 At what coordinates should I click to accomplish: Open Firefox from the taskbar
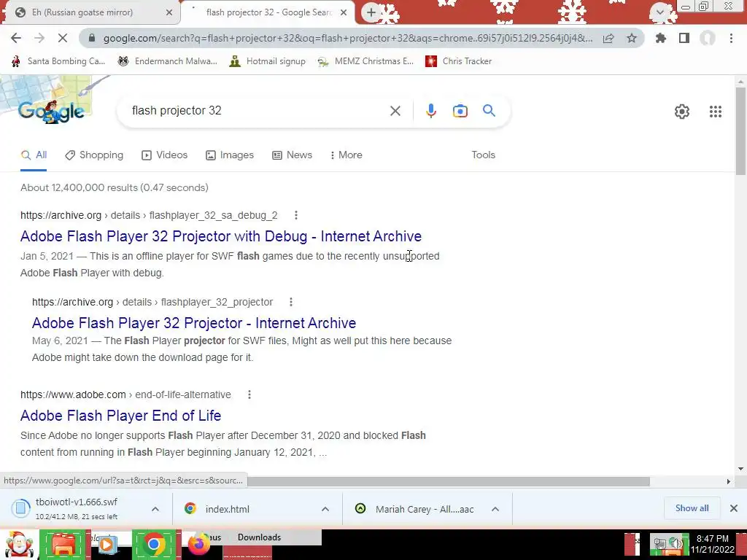tap(199, 544)
